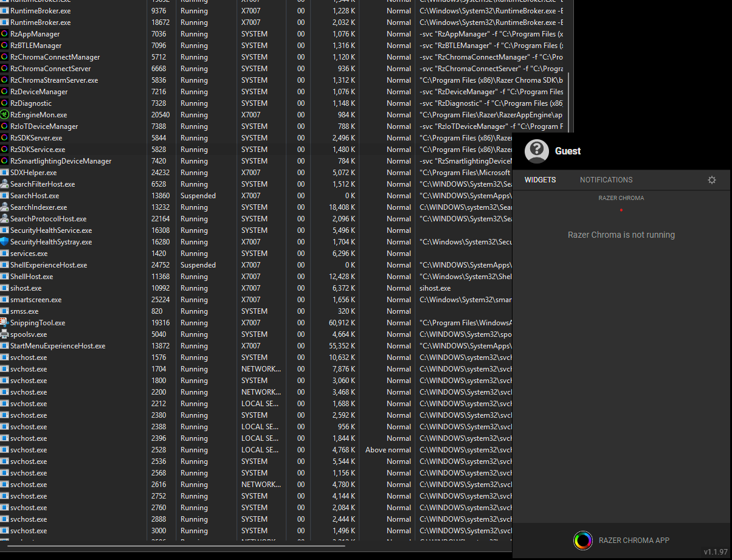Click the RzChromaConnectServer process icon
732x560 pixels.
pos(5,69)
